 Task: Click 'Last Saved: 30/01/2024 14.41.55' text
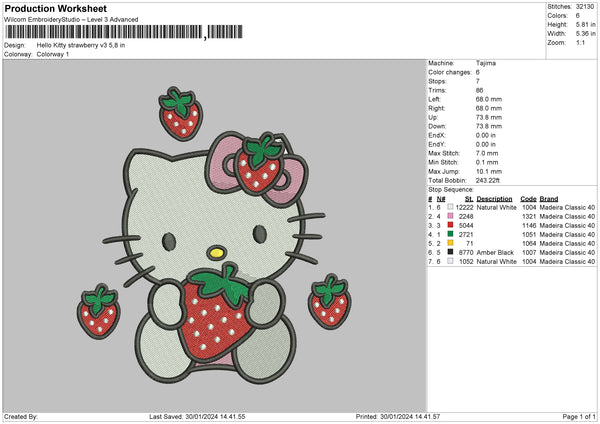197,416
